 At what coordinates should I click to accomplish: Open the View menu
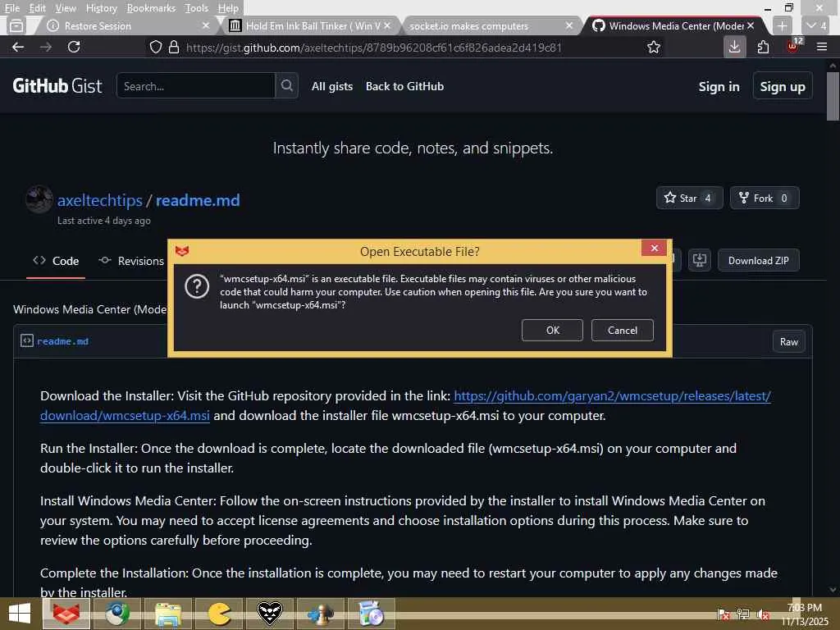[66, 8]
